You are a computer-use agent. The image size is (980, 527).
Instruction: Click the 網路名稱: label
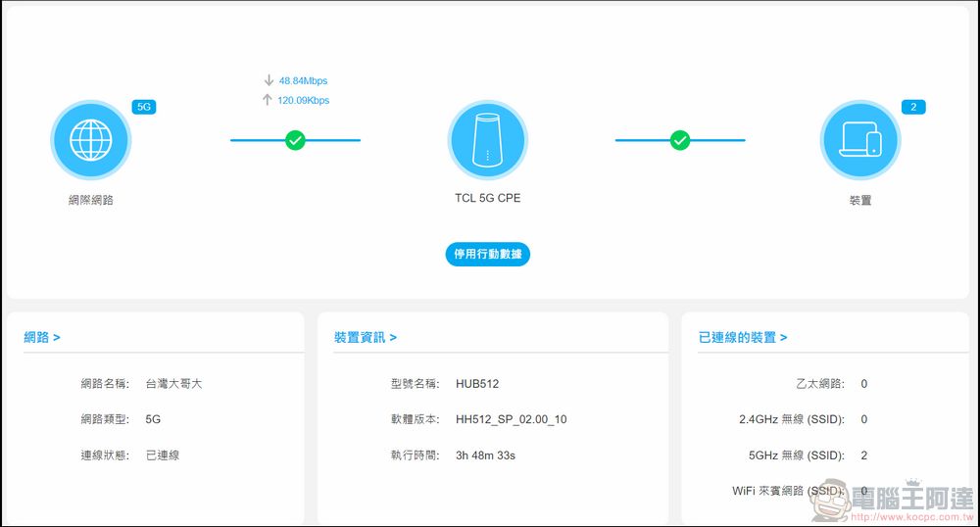pyautogui.click(x=105, y=383)
